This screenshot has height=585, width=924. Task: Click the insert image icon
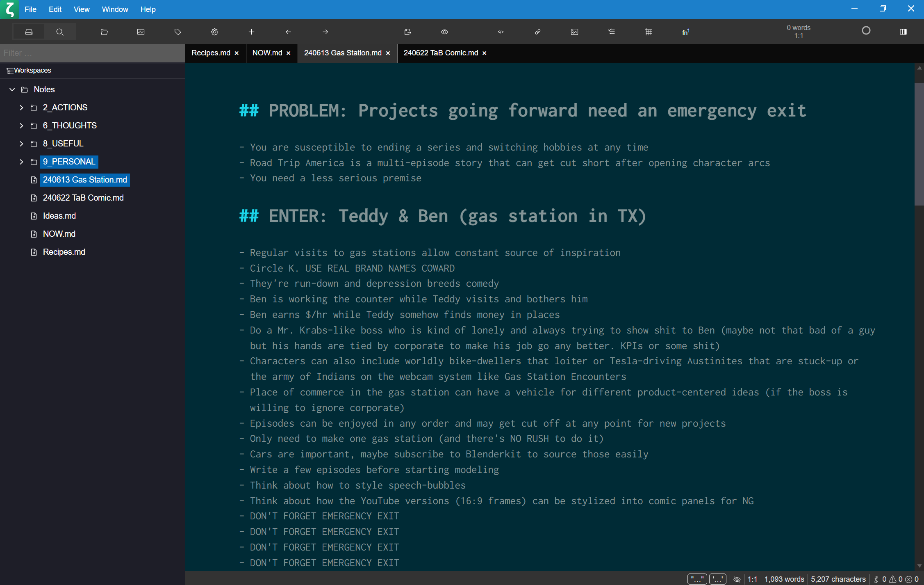pos(574,32)
